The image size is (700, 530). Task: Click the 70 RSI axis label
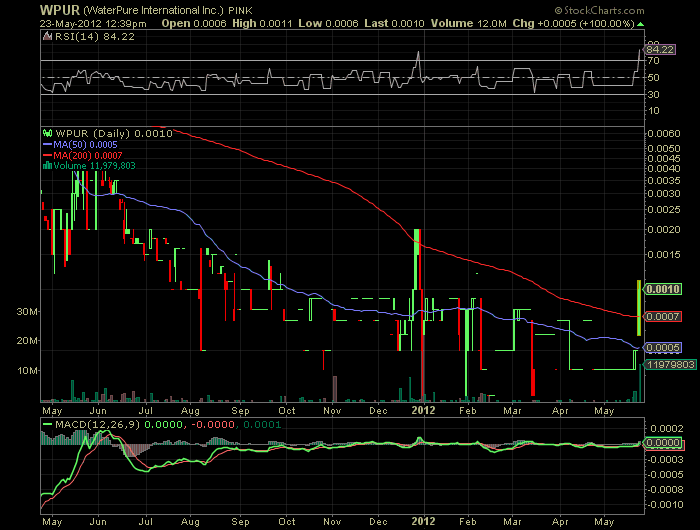click(x=654, y=61)
